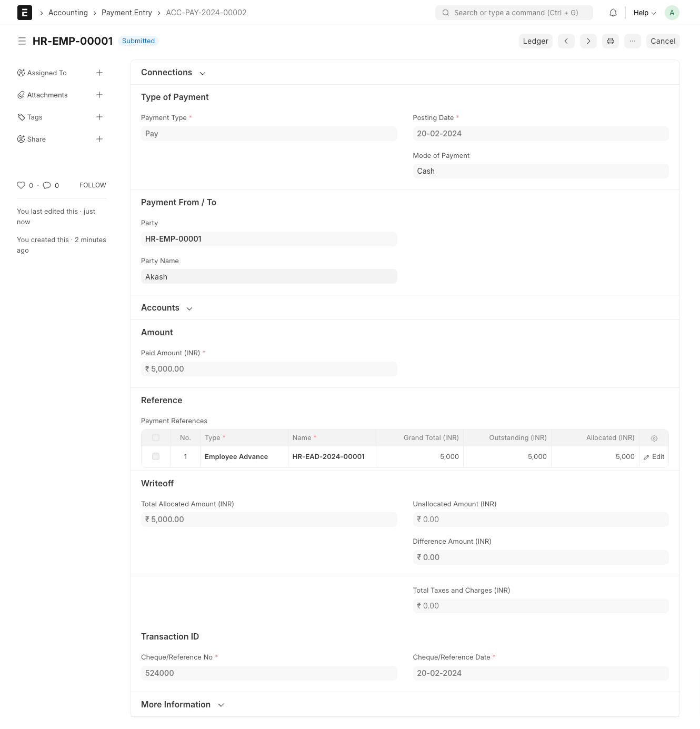Go to previous document arrow
700x729 pixels.
pyautogui.click(x=566, y=41)
